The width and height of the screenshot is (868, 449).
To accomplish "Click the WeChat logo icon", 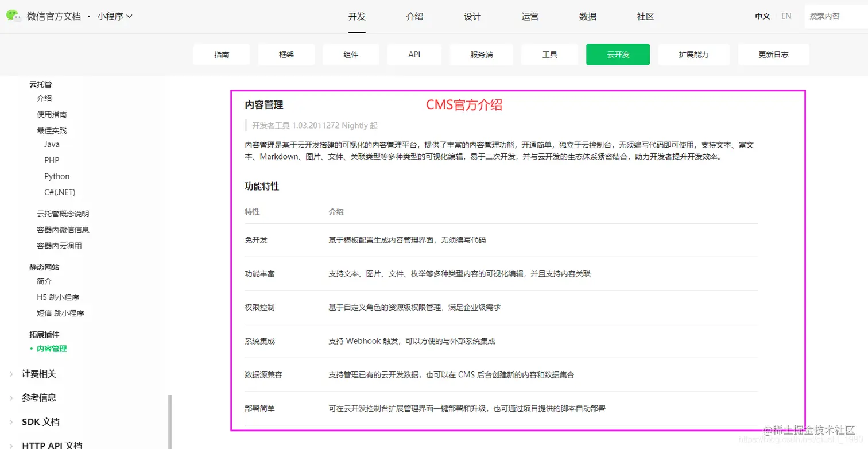I will pyautogui.click(x=14, y=16).
